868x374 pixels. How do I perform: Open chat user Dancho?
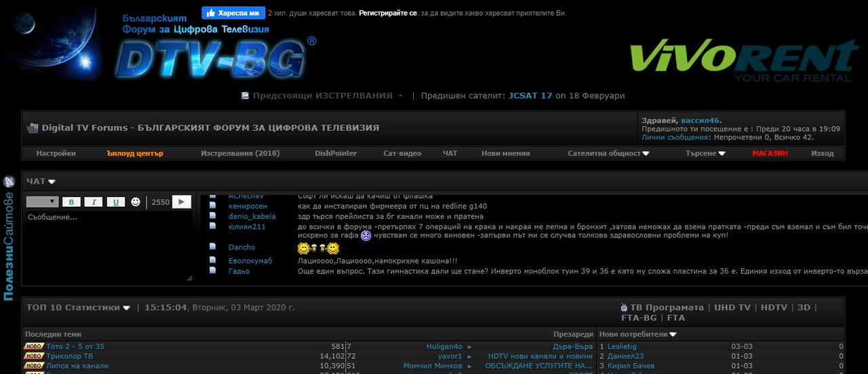242,247
